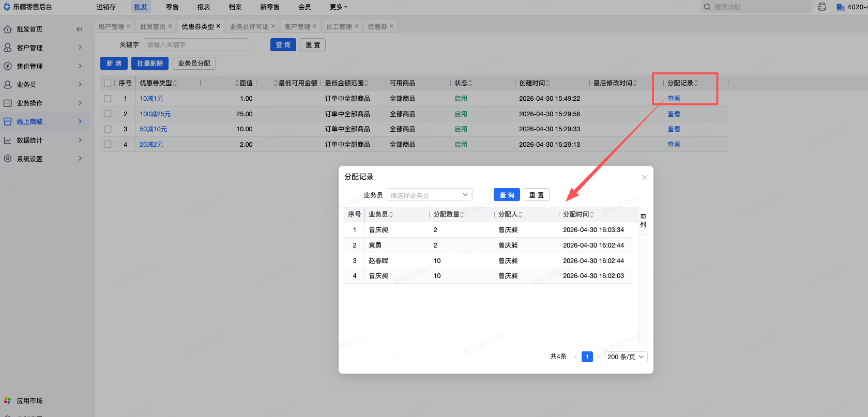Image resolution: width=868 pixels, height=417 pixels.
Task: Close the 优惠券类型 tab
Action: pos(218,26)
